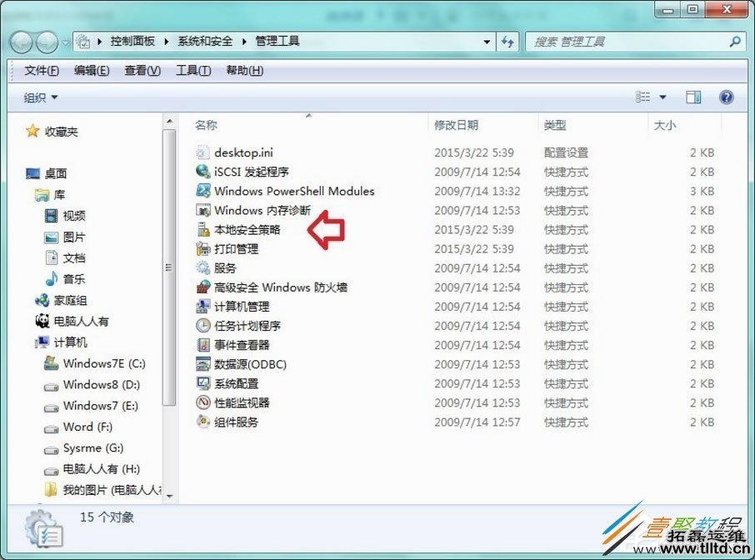Launch the 服务 management shortcut
The image size is (755, 560).
coord(223,268)
